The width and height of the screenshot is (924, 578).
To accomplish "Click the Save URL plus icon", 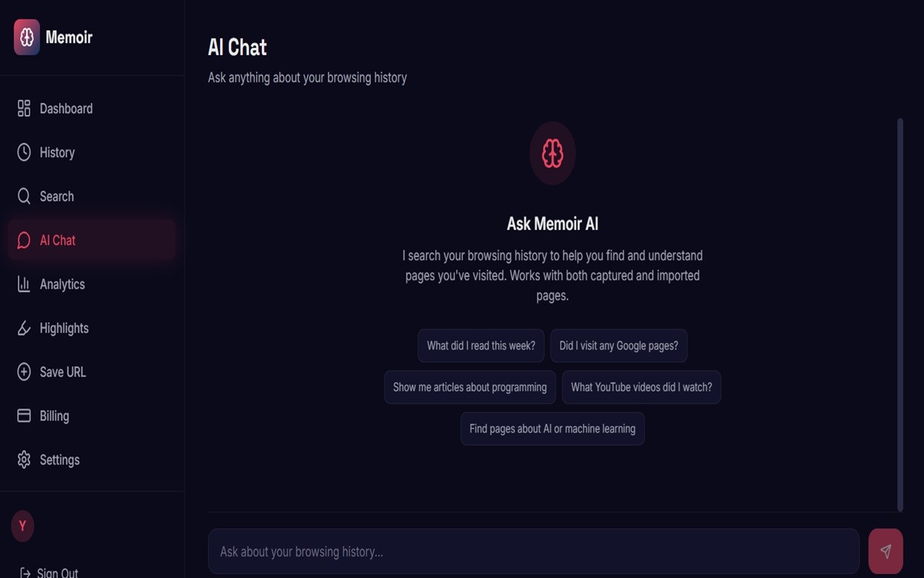I will (x=24, y=372).
